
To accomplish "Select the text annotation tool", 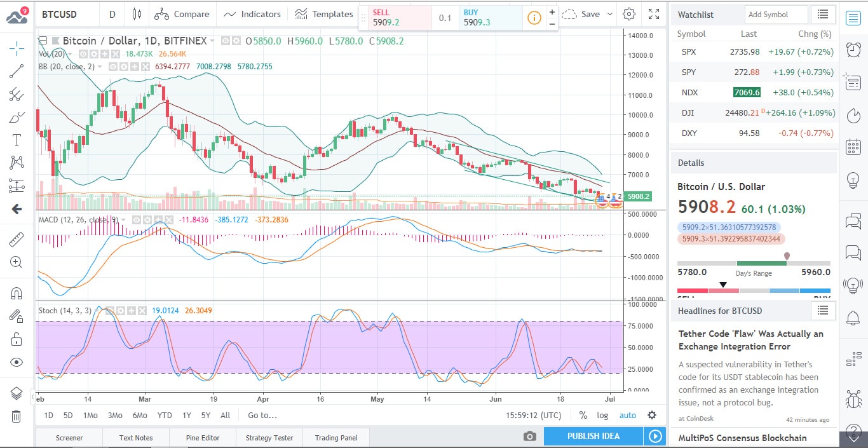I will tap(17, 140).
